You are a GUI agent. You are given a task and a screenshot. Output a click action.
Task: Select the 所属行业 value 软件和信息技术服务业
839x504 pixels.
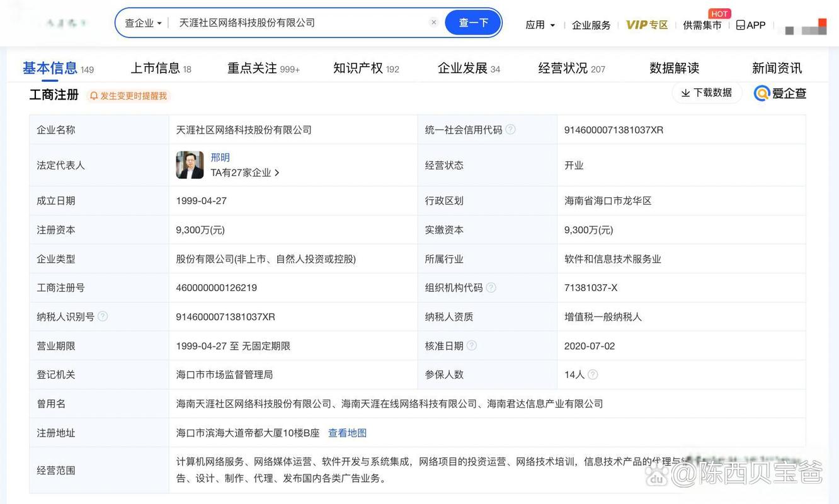[613, 259]
